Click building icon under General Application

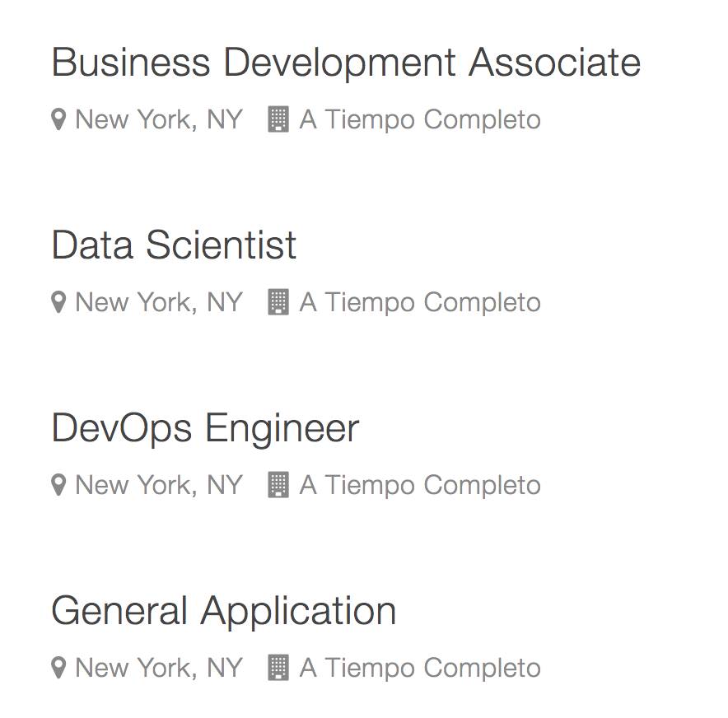(278, 669)
